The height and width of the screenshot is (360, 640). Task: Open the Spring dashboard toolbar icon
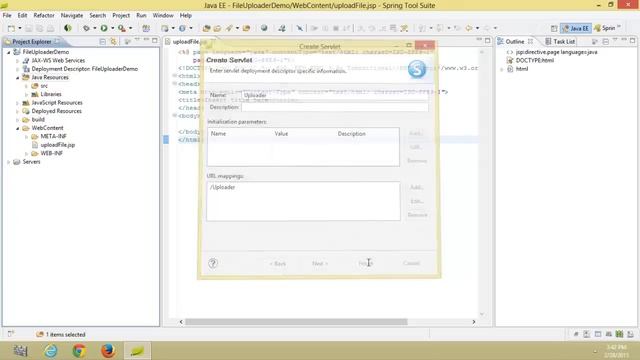(68, 28)
